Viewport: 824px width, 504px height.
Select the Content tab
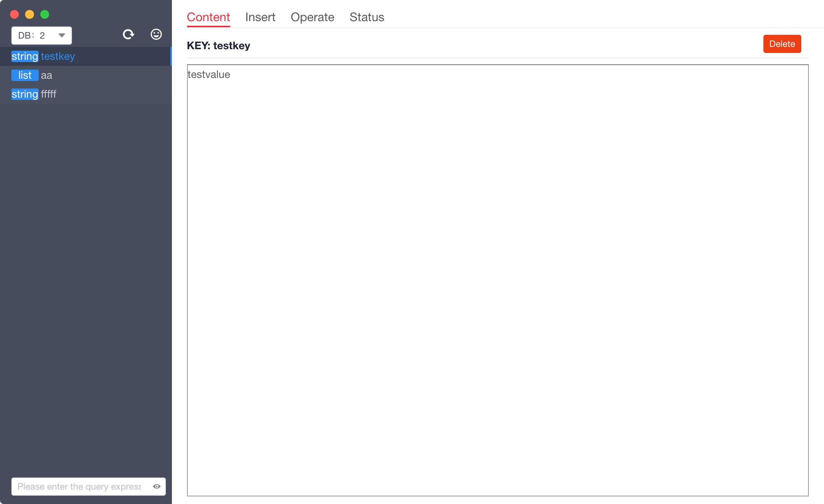pyautogui.click(x=208, y=17)
